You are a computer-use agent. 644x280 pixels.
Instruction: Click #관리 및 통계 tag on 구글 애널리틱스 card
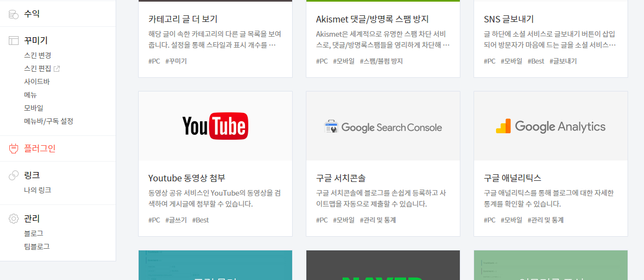point(545,220)
